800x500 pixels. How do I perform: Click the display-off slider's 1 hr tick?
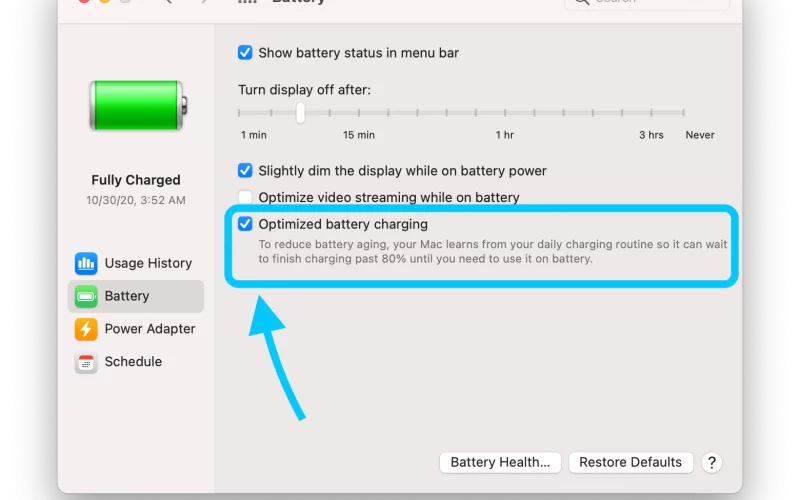pyautogui.click(x=505, y=113)
